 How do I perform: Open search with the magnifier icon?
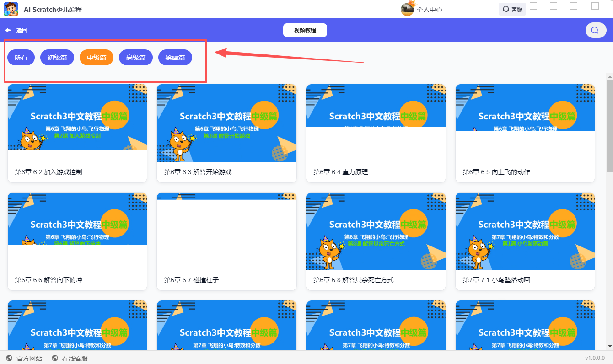point(596,30)
